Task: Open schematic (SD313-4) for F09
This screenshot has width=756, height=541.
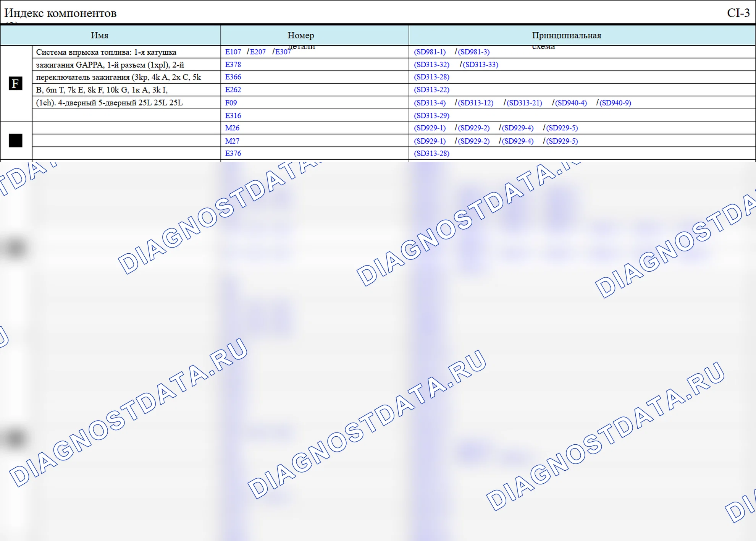Action: point(430,103)
